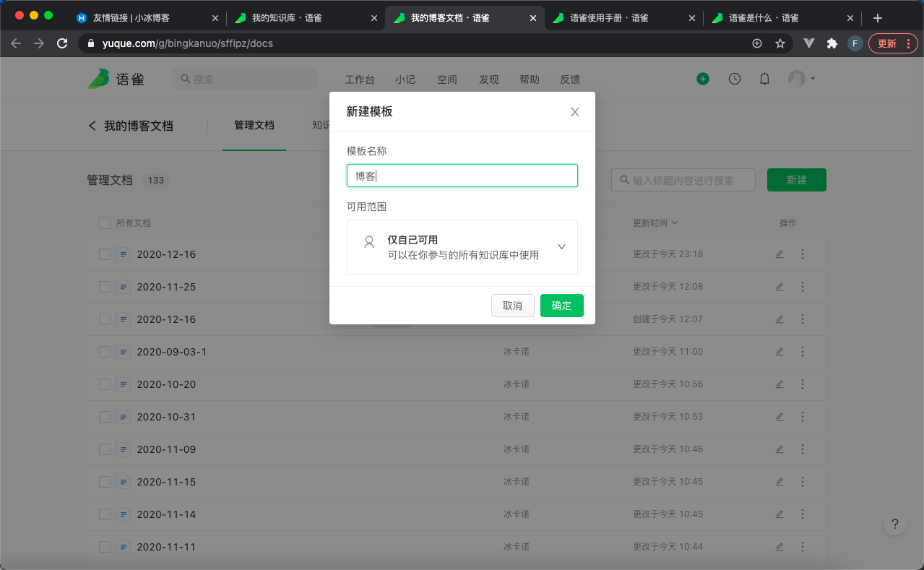Check the first 2020-12-16 row checkbox

coord(105,254)
